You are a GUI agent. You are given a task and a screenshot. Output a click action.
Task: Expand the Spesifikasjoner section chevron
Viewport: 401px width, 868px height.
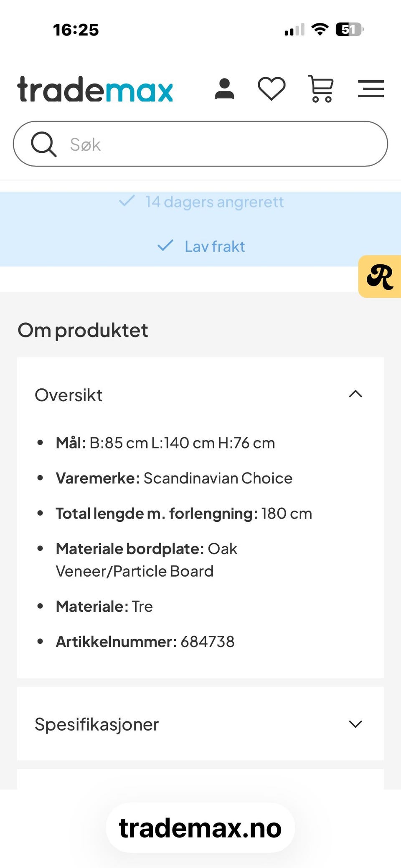(355, 724)
